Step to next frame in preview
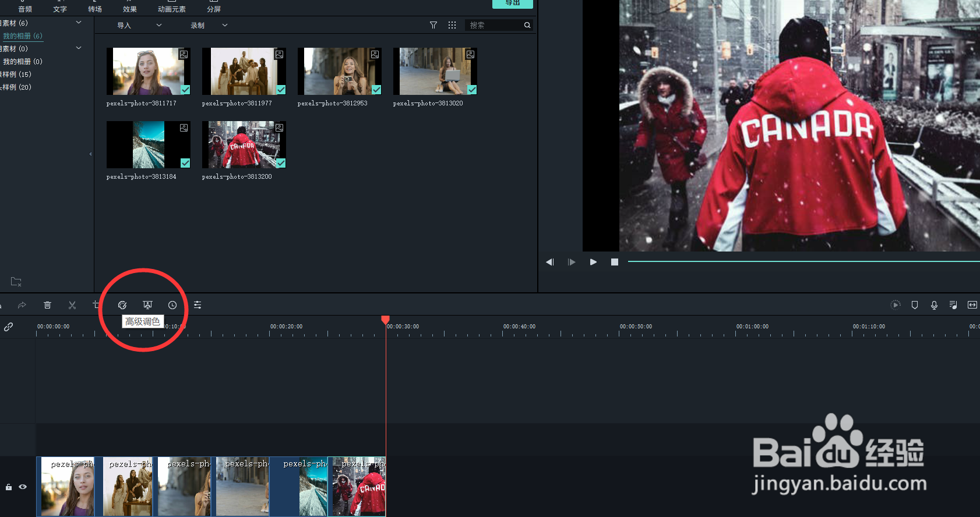 [571, 262]
